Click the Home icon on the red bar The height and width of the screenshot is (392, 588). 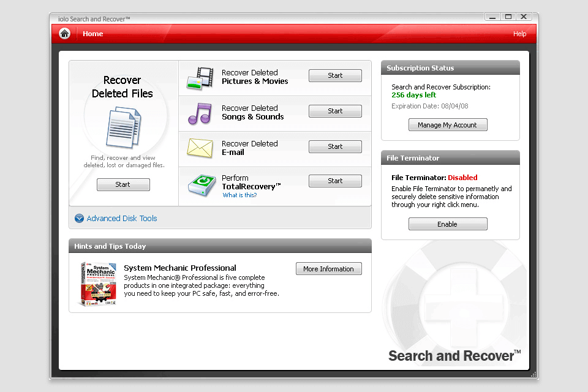(64, 34)
